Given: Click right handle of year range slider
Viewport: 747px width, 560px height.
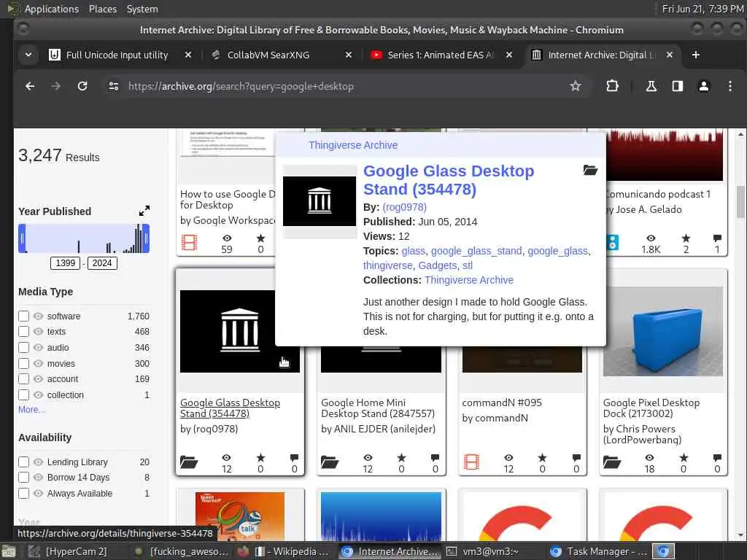Looking at the screenshot, I should tap(146, 238).
